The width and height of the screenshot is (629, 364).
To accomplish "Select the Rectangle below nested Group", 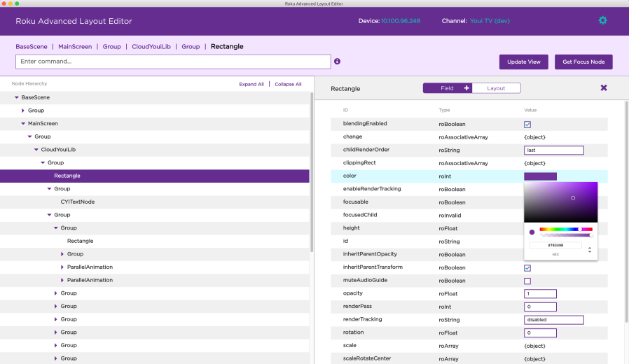I will (81, 241).
